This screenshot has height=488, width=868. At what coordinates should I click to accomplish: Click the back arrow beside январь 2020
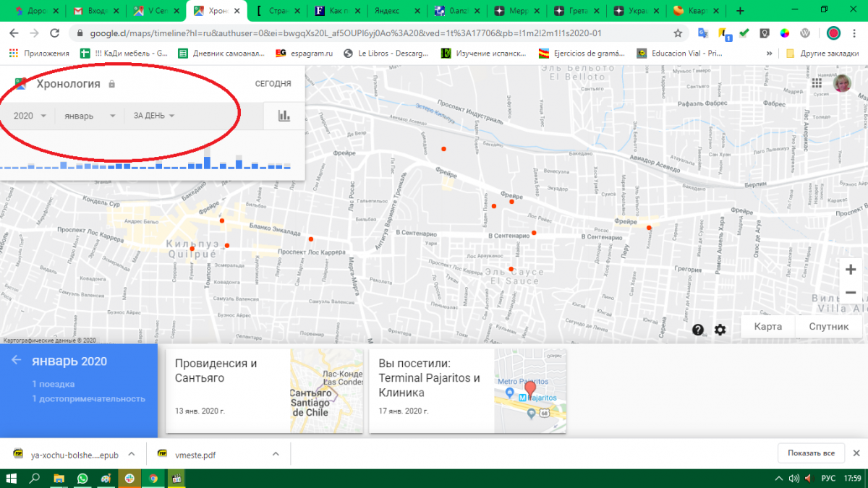(x=16, y=361)
